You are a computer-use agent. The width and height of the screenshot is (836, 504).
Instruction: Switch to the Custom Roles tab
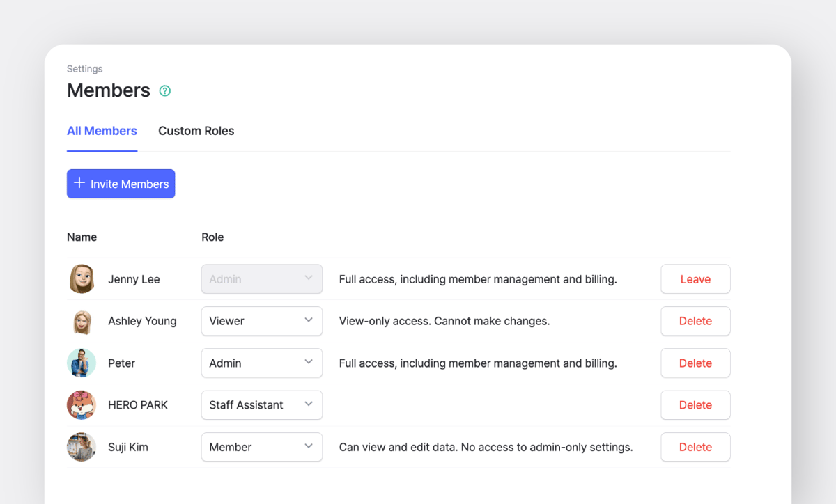pos(196,131)
